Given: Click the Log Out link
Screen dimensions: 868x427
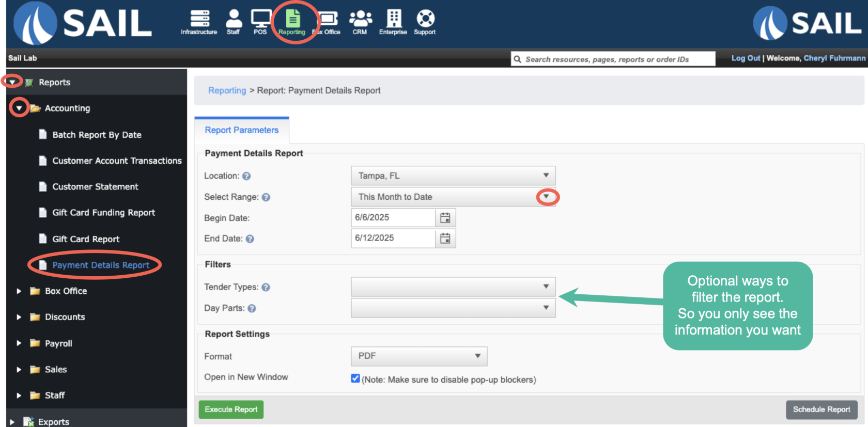Looking at the screenshot, I should pos(745,58).
